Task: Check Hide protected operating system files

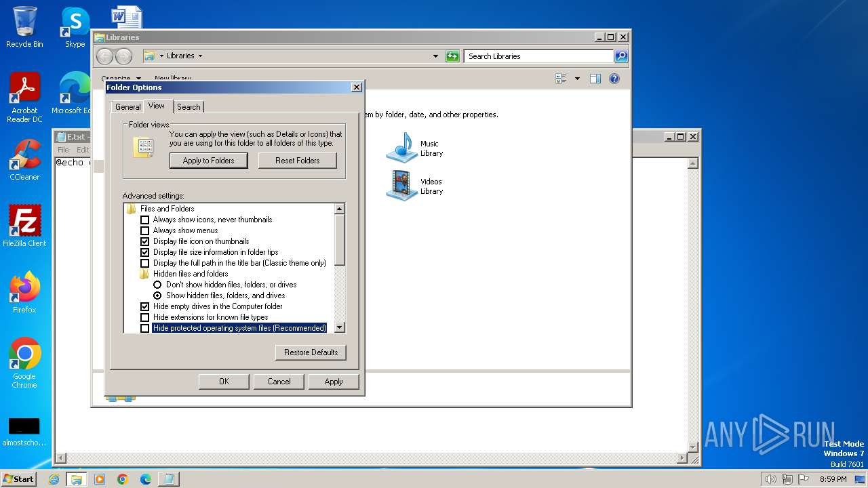Action: pyautogui.click(x=144, y=328)
